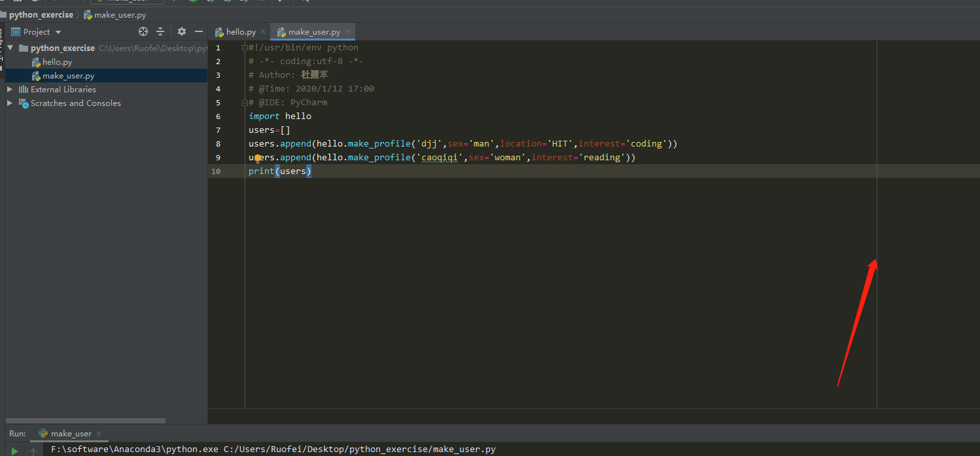Toggle code fold marker on line 5
The height and width of the screenshot is (456, 980).
coord(245,103)
